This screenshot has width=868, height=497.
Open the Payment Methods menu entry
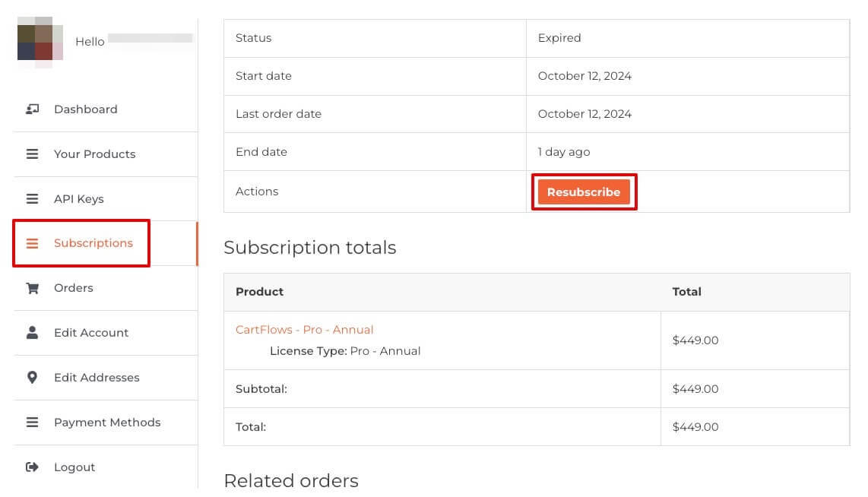click(107, 423)
